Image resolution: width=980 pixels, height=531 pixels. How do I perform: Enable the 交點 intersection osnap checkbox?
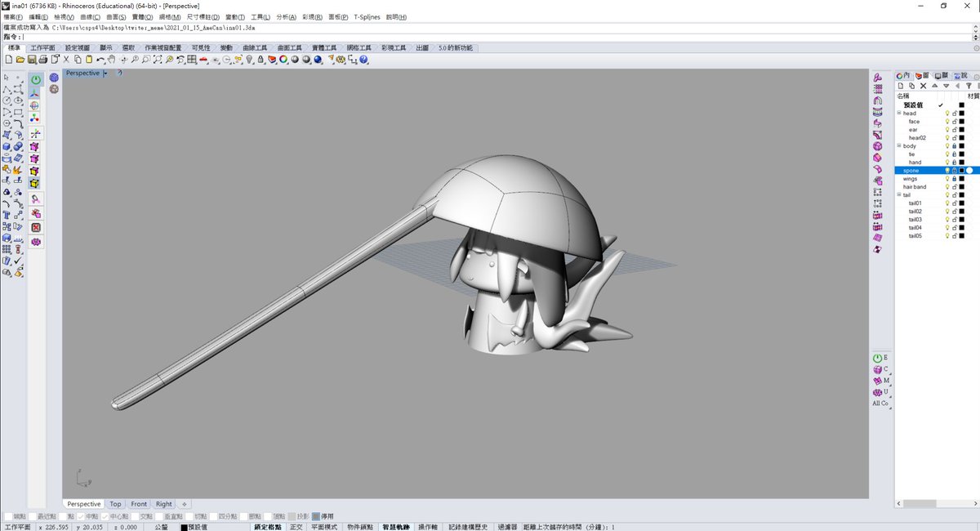click(x=136, y=516)
